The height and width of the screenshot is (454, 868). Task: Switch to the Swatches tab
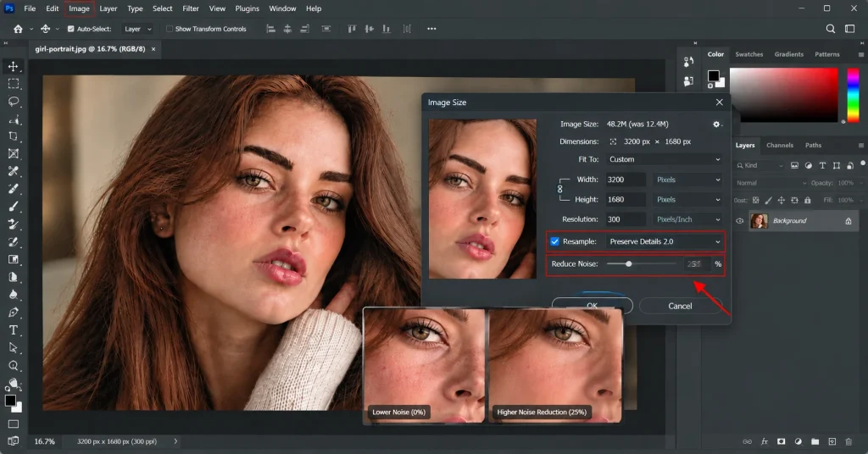[749, 54]
